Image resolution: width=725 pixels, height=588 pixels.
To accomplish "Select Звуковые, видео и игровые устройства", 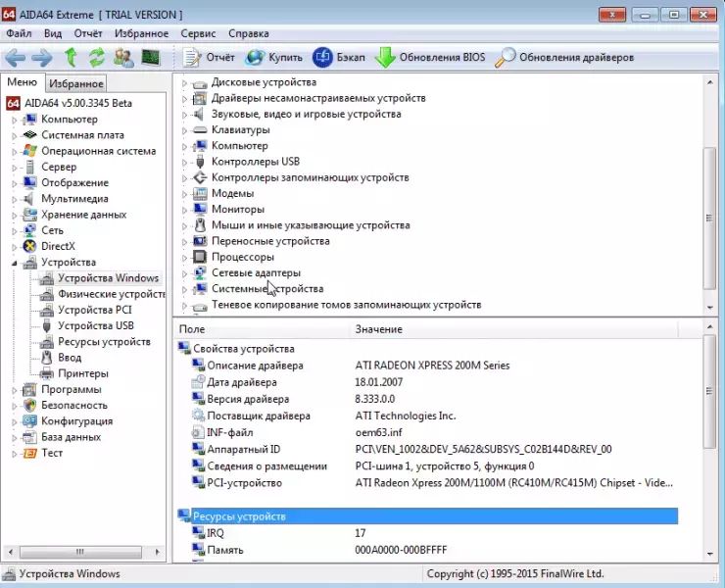I will click(306, 114).
